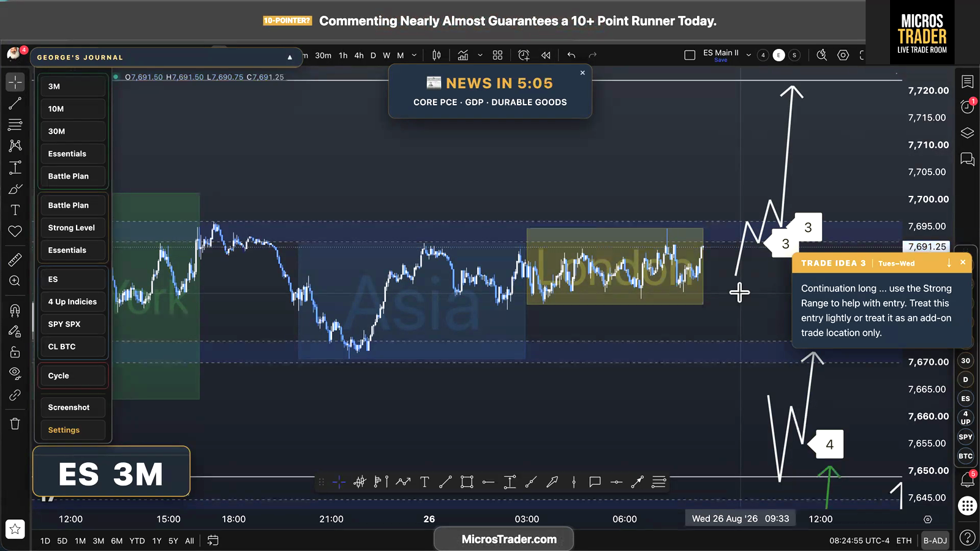
Task: Open the notifications bell in right sidebar
Action: coord(967,479)
